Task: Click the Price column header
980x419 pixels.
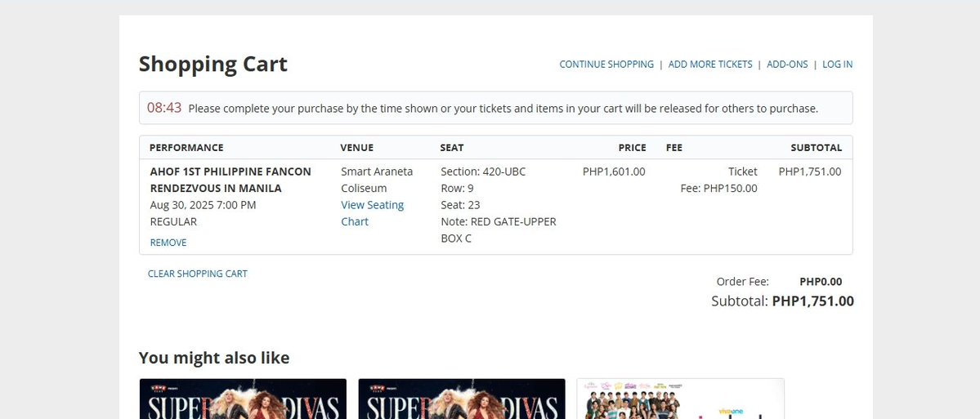Action: tap(632, 147)
